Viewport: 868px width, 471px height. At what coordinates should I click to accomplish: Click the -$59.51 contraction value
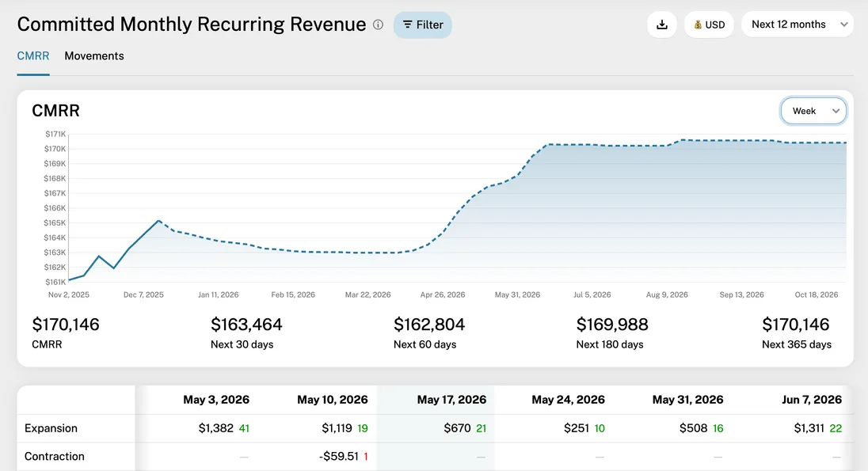[339, 457]
